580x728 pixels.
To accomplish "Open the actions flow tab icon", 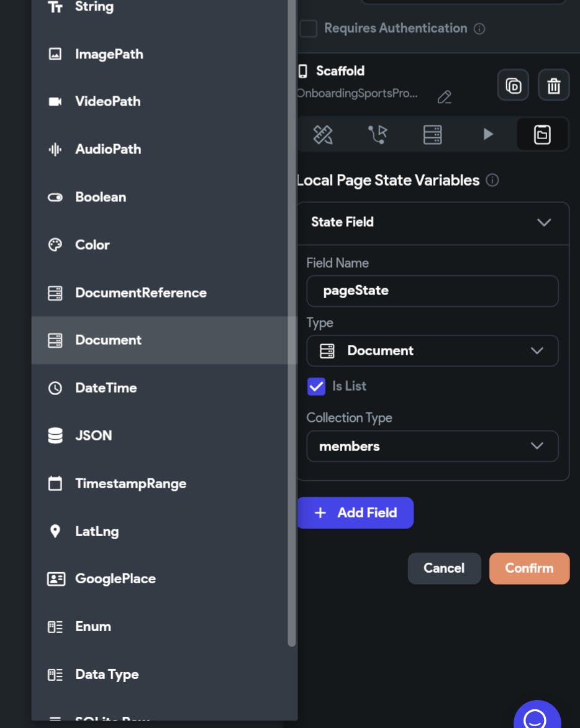I will (x=377, y=134).
